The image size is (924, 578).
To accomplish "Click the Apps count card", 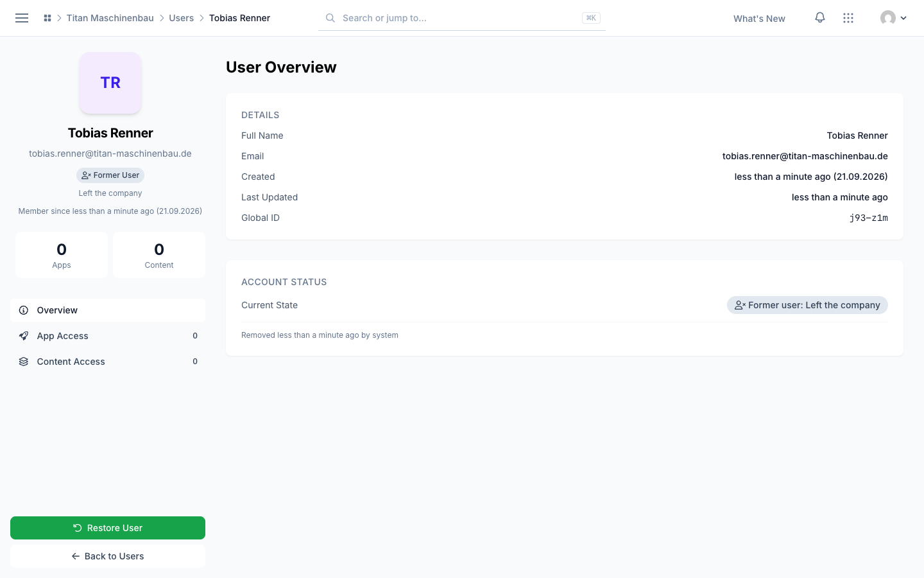I will [62, 255].
